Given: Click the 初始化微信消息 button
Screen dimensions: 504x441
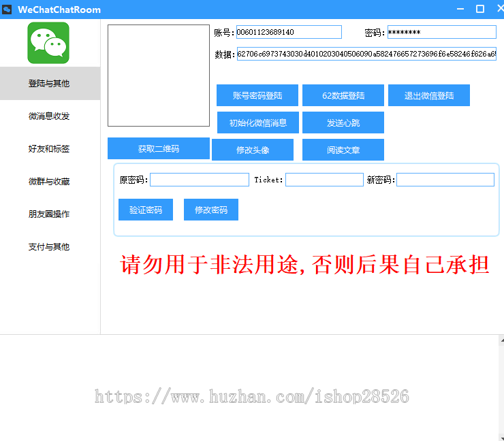Looking at the screenshot, I should point(257,122).
